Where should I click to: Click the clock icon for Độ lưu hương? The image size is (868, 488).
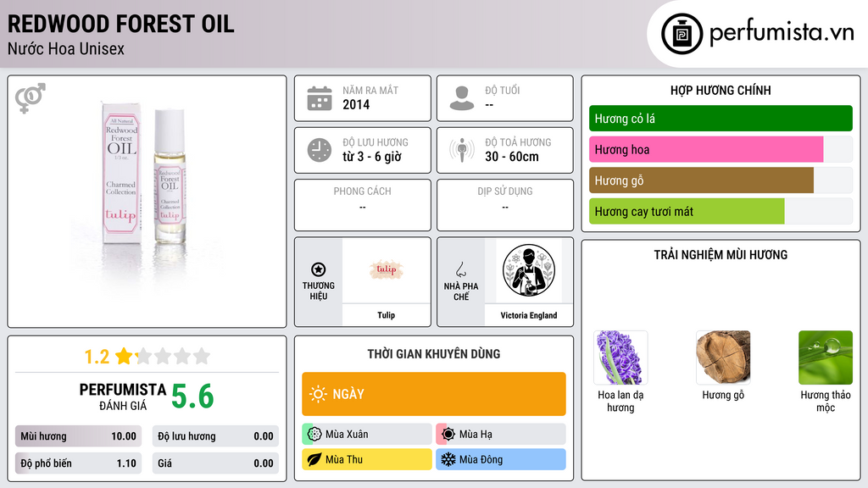[x=320, y=150]
